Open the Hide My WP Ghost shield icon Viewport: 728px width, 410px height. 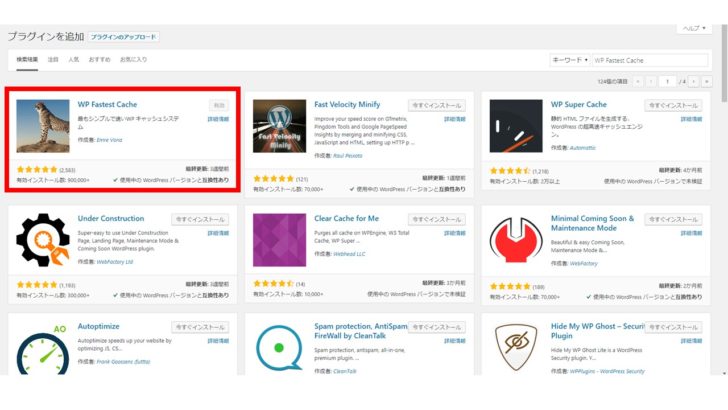[516, 348]
